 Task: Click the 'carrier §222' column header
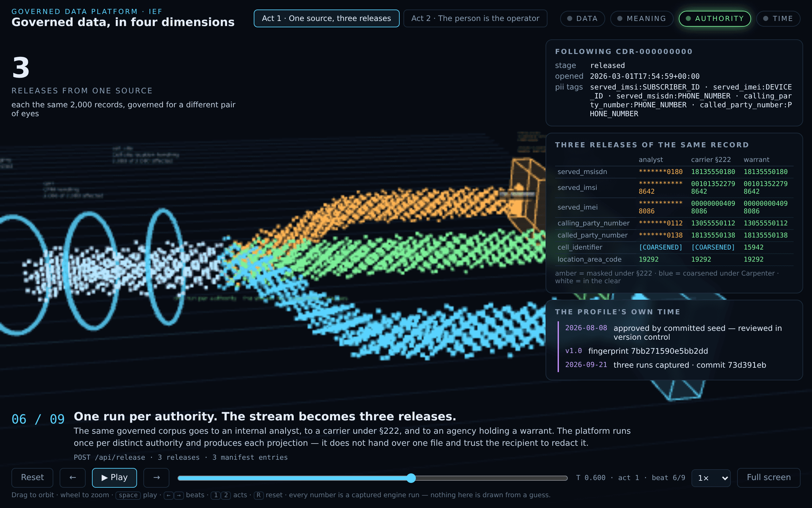point(711,160)
